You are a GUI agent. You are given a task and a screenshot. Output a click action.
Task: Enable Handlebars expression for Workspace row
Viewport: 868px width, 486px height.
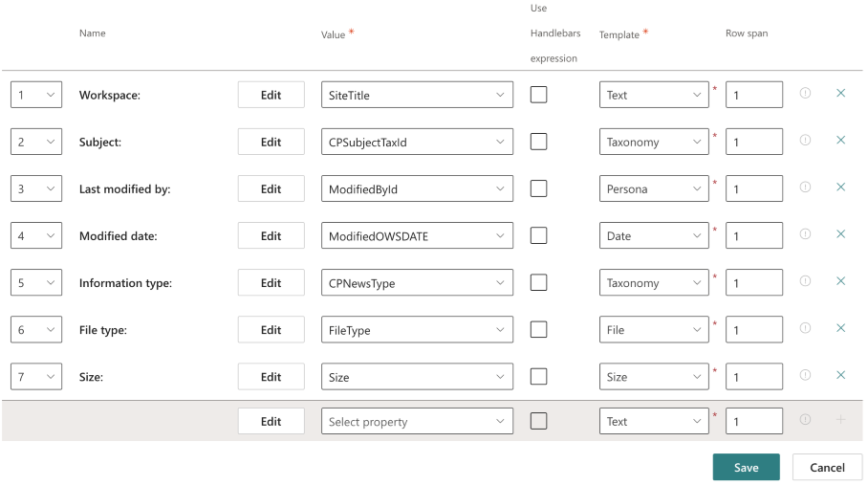tap(538, 95)
